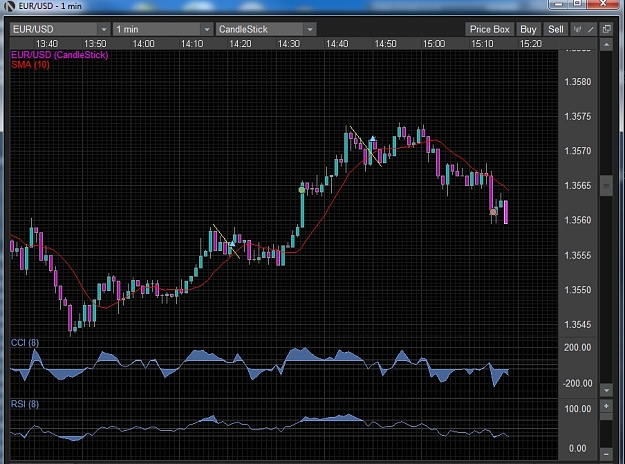625x464 pixels.
Task: Expand the 1 min timeframe dropdown
Action: 206,29
